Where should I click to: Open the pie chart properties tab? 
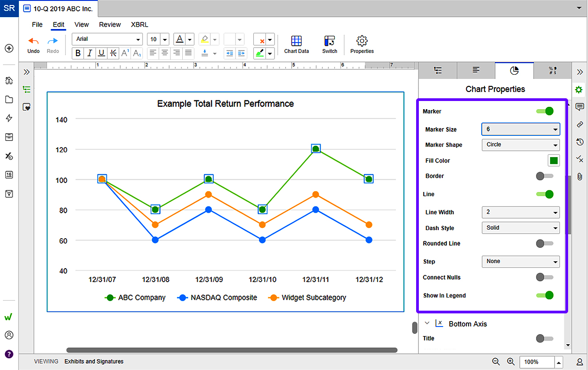[x=514, y=71]
